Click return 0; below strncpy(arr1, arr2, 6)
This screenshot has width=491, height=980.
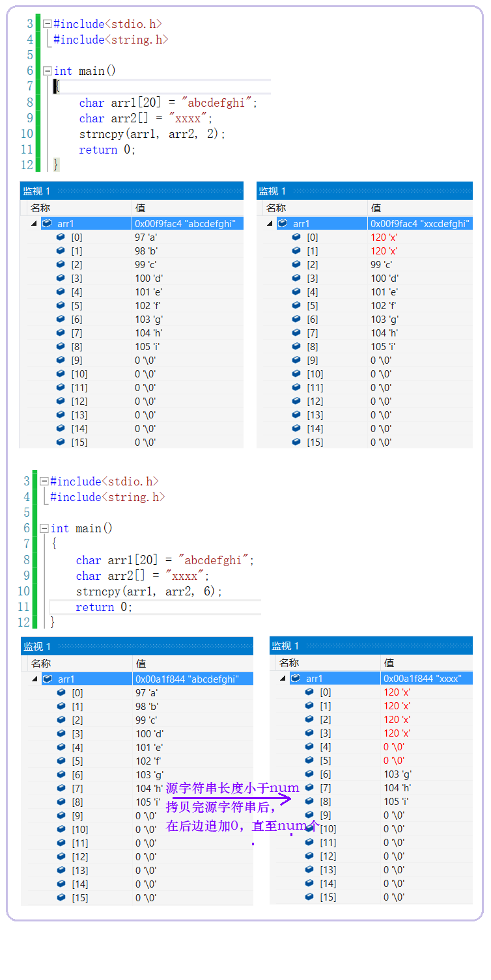(x=104, y=607)
